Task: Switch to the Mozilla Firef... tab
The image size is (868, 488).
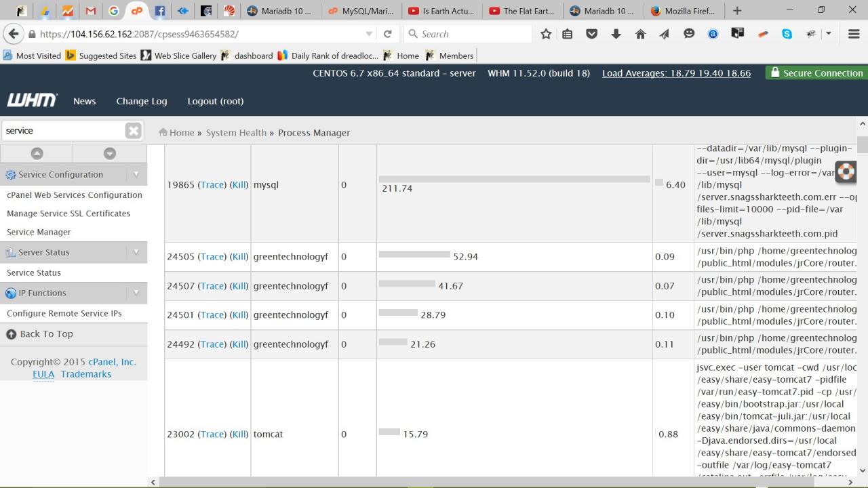Action: pyautogui.click(x=683, y=11)
